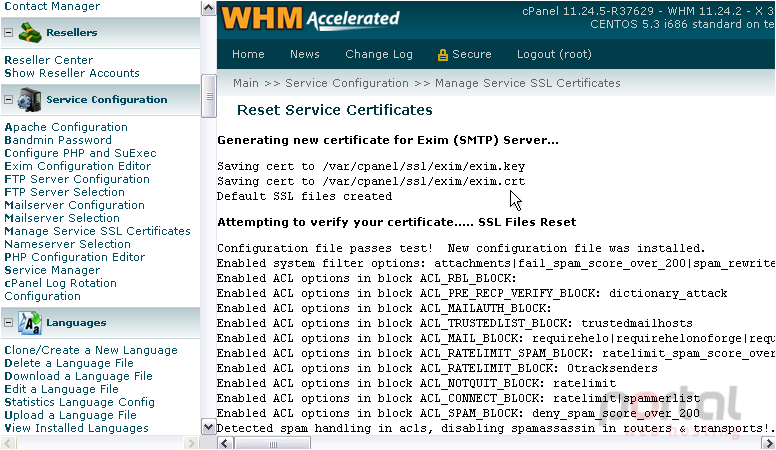The image size is (776, 450).
Task: Open Show Reseller Accounts
Action: (x=72, y=73)
